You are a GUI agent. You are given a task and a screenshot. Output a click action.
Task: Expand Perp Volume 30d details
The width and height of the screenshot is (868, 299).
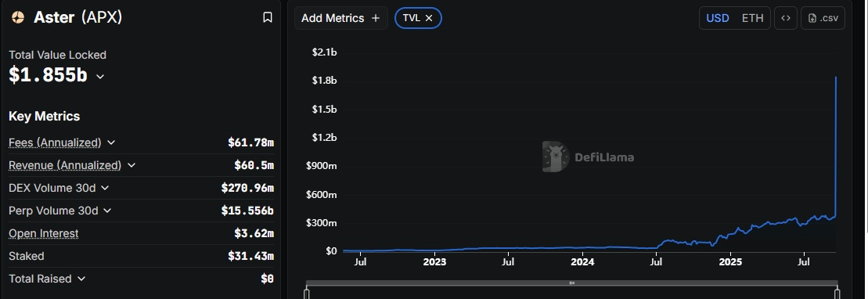pyautogui.click(x=107, y=211)
